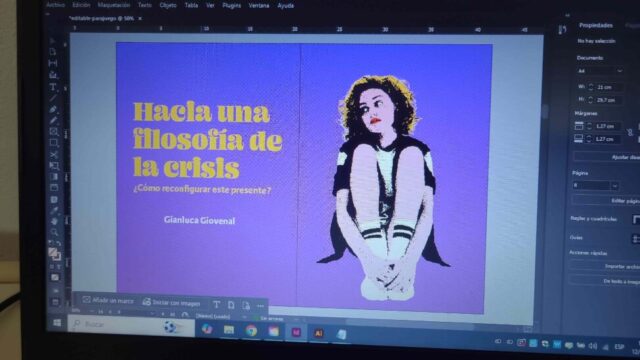Open File Explorer from the taskbar

point(229,330)
